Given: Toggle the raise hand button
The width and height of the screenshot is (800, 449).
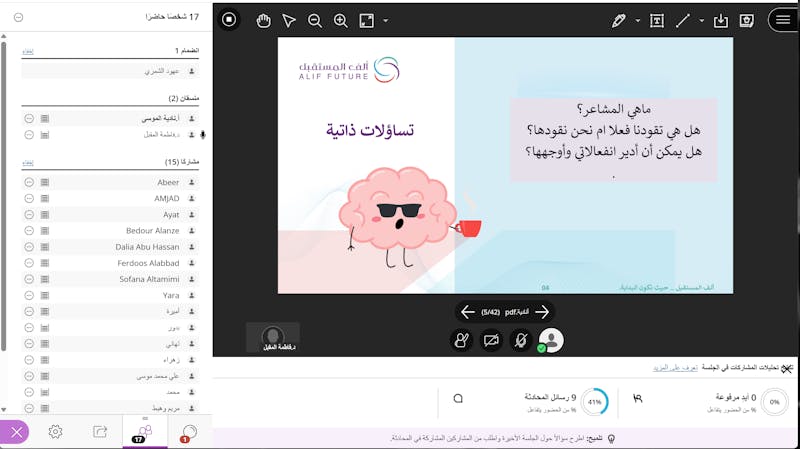Looking at the screenshot, I should [461, 340].
